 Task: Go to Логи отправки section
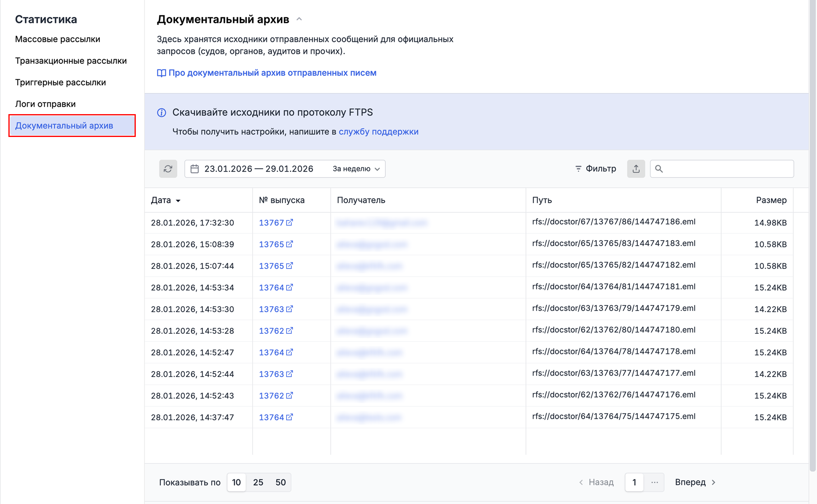tap(45, 104)
